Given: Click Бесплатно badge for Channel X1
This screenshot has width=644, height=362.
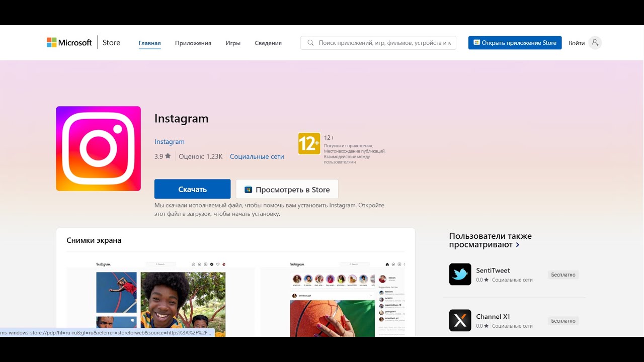Looking at the screenshot, I should pyautogui.click(x=563, y=321).
